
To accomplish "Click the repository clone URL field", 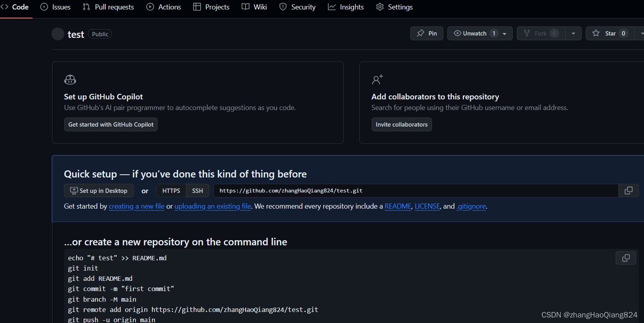I will pyautogui.click(x=416, y=191).
